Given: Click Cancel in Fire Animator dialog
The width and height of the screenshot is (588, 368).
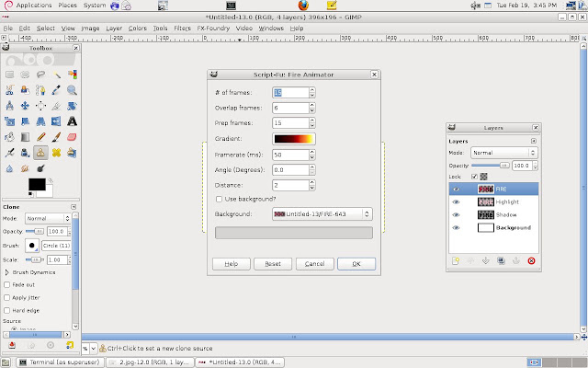Looking at the screenshot, I should point(314,264).
